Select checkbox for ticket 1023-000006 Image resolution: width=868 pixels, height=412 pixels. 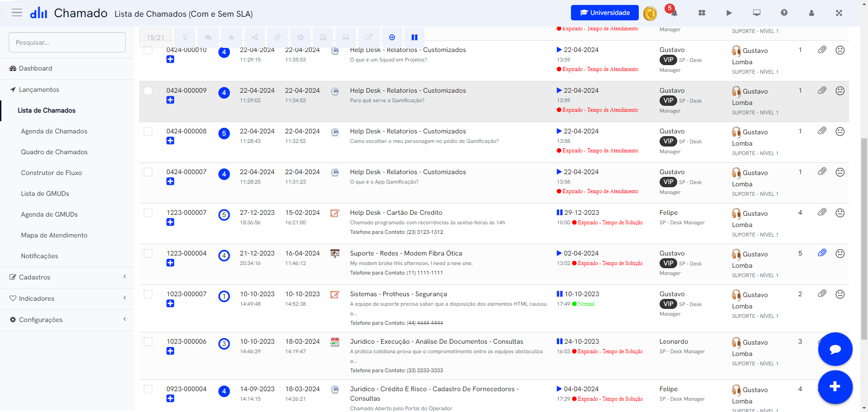pos(148,341)
